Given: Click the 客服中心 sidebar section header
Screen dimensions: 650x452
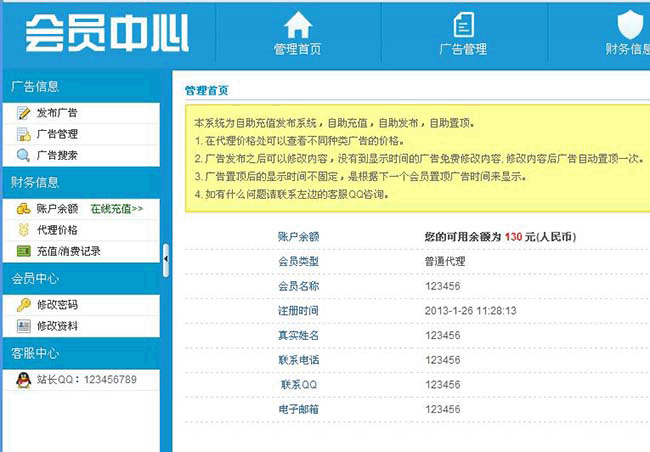Looking at the screenshot, I should click(x=81, y=353).
